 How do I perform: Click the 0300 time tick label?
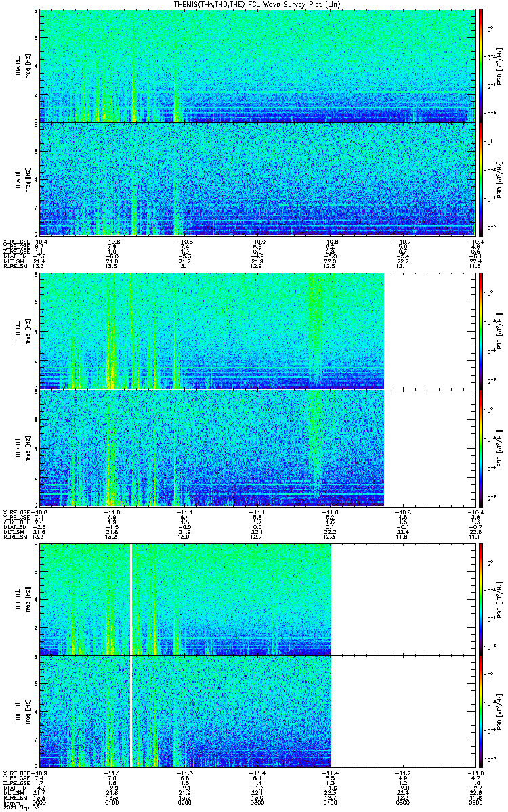[x=256, y=802]
